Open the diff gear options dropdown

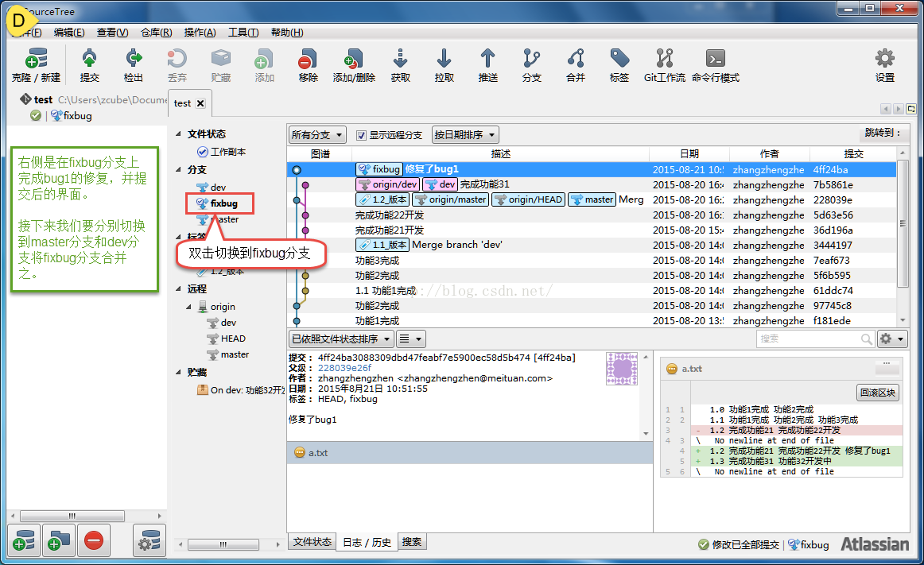892,339
